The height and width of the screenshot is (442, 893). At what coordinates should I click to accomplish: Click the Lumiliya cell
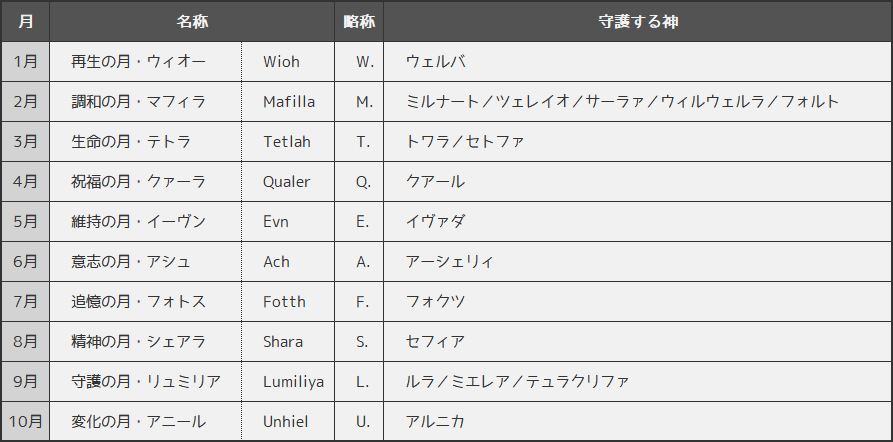pyautogui.click(x=293, y=382)
